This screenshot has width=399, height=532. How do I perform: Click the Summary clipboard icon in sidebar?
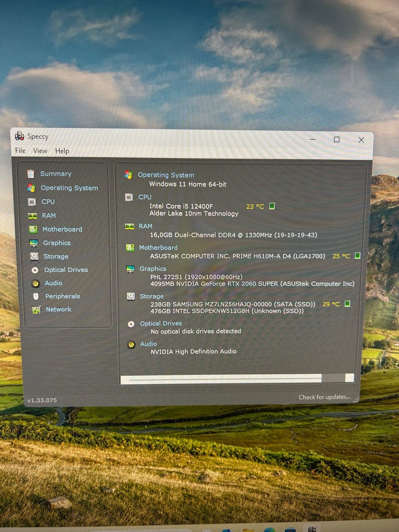31,174
